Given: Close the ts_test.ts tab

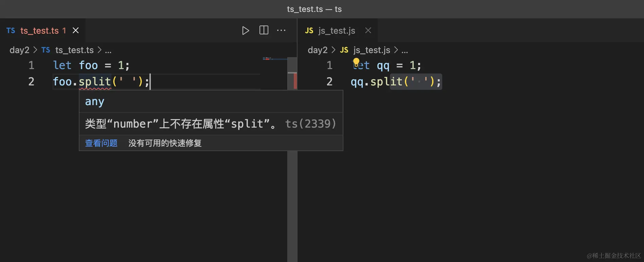Looking at the screenshot, I should tap(76, 30).
